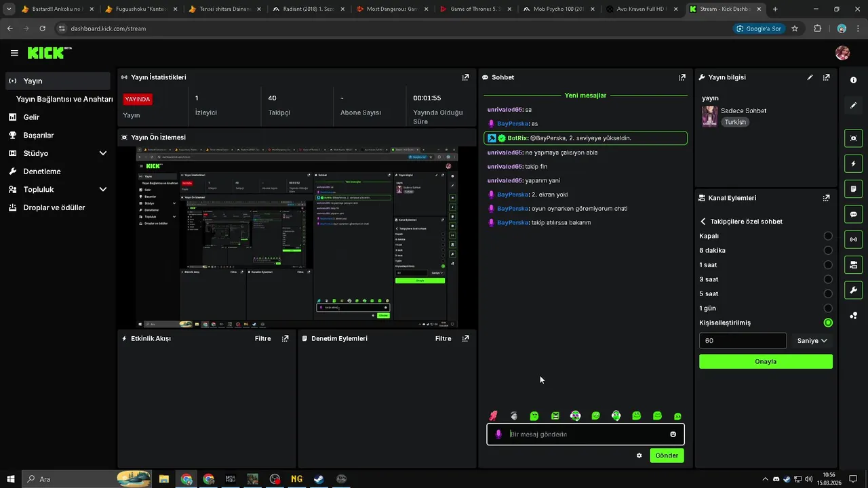The image size is (868, 488).
Task: Pop out the Yayın İstatistikleri panel
Action: [x=465, y=77]
